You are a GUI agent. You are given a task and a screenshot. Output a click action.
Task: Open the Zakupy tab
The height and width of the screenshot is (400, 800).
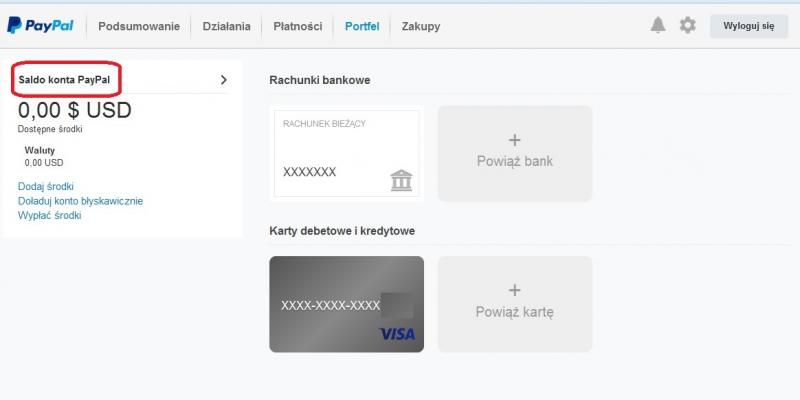[421, 27]
